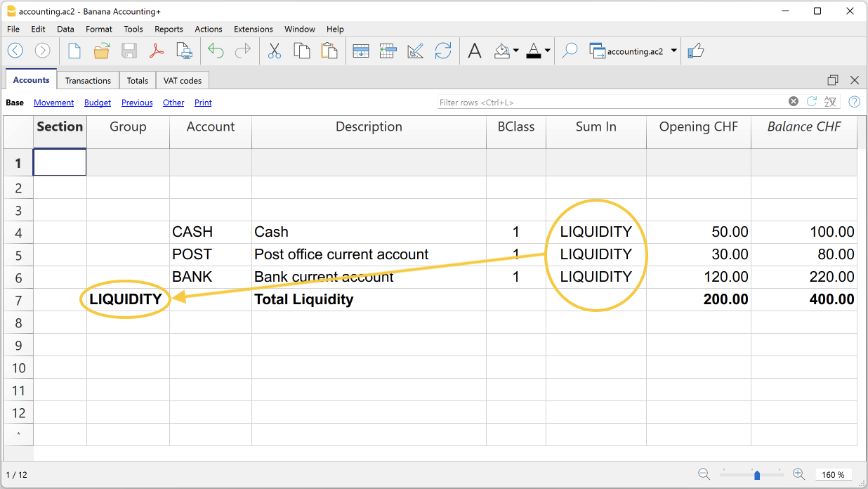The width and height of the screenshot is (868, 489).
Task: Select the Section cell in row 1
Action: click(x=60, y=162)
